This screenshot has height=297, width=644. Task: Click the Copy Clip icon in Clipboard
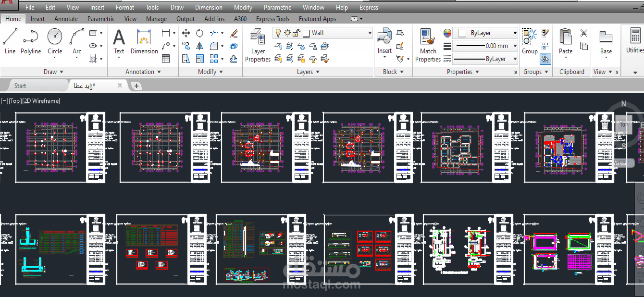pos(584,46)
